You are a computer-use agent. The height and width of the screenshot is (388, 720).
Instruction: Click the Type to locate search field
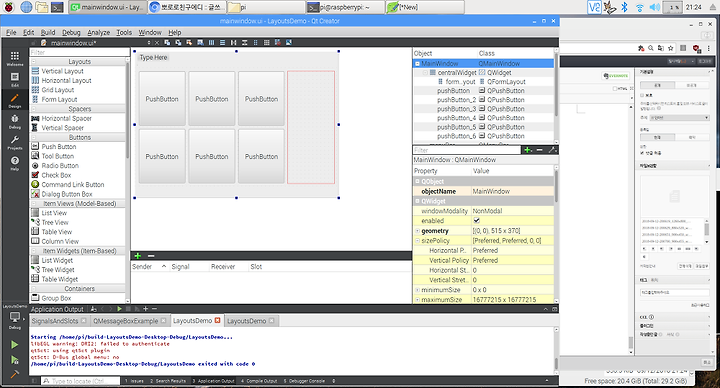pos(80,381)
